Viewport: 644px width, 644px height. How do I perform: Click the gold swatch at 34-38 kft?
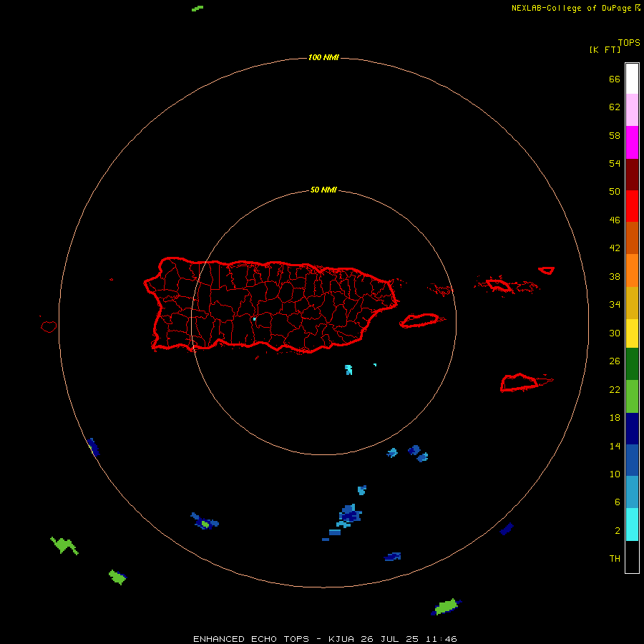tap(632, 303)
